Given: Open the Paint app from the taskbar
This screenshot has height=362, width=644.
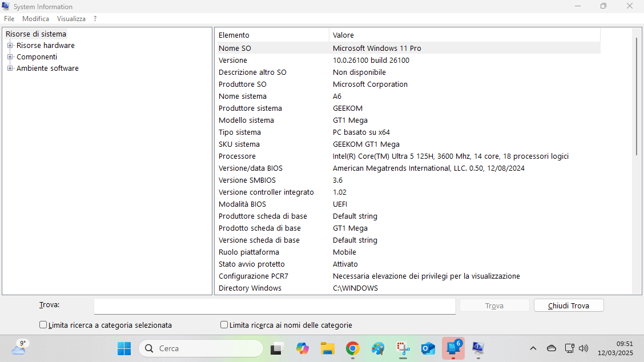Looking at the screenshot, I should coord(378,348).
